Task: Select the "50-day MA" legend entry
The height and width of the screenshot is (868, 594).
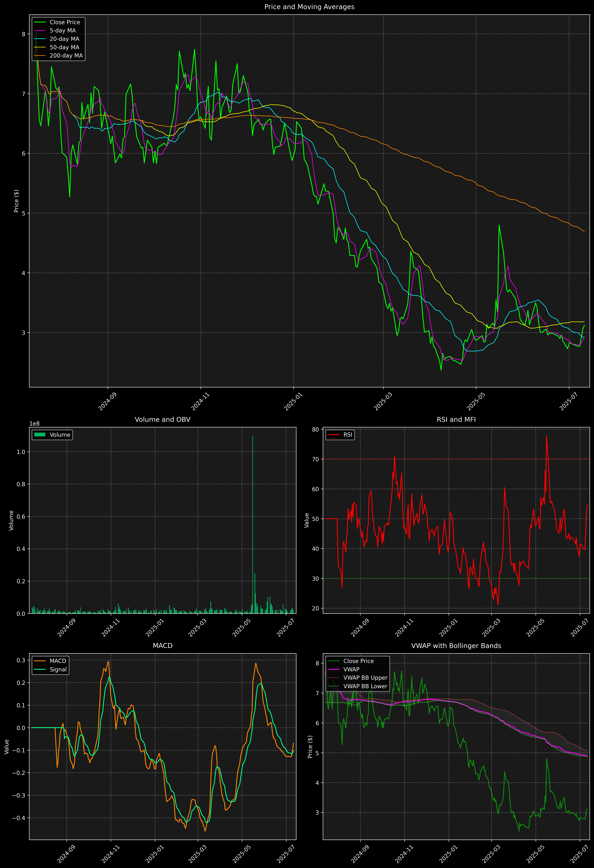Action: (x=57, y=47)
